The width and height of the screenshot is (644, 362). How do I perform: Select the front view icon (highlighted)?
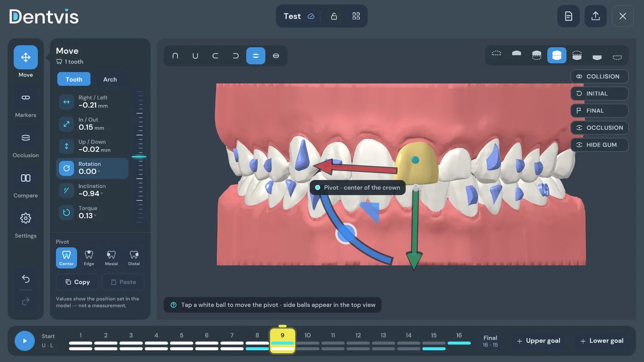(256, 56)
